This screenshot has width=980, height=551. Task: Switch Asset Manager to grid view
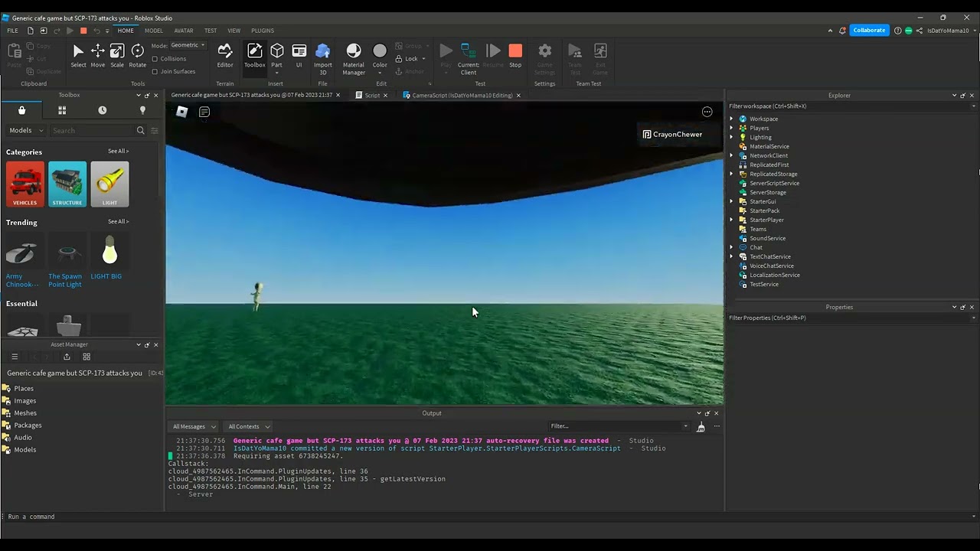coord(87,357)
